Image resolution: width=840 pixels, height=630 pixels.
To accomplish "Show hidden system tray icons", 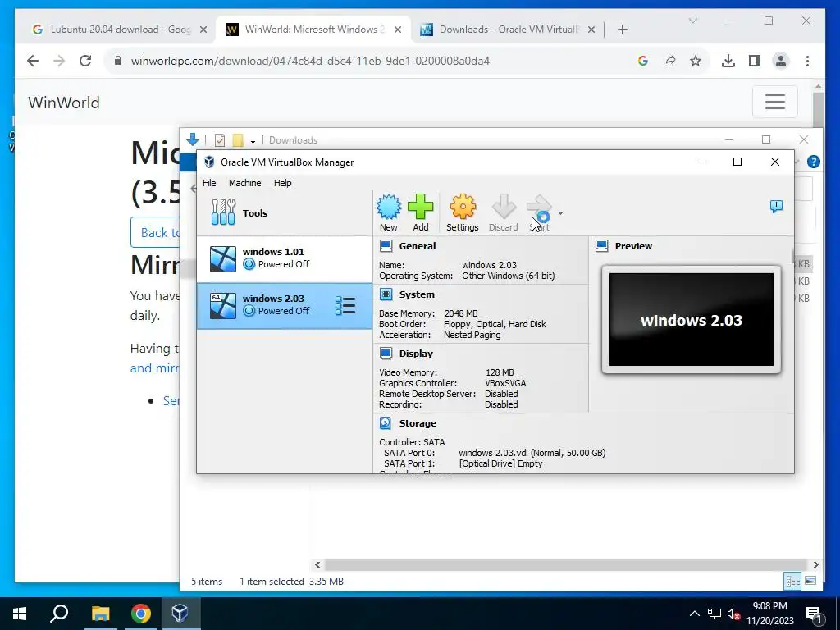I will (694, 614).
